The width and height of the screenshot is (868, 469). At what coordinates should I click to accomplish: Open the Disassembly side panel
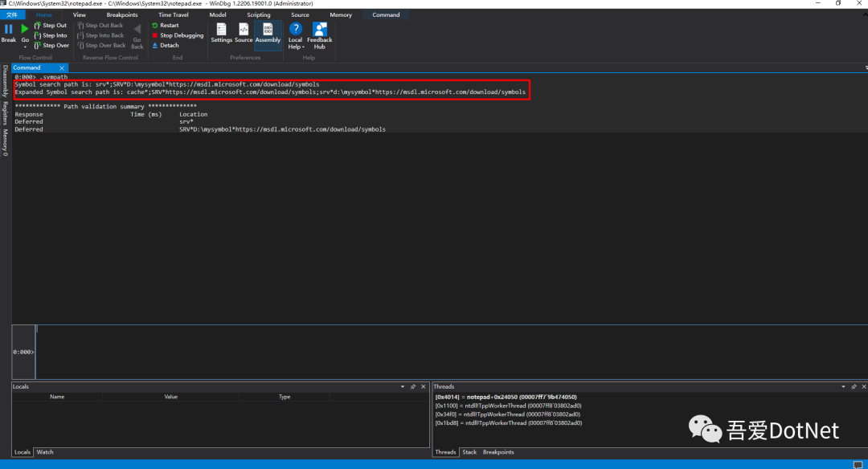(5, 81)
